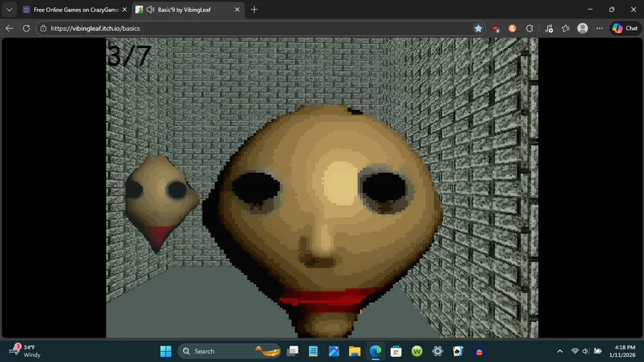The width and height of the screenshot is (644, 362).
Task: Click the taskbar Search box
Action: [x=229, y=351]
